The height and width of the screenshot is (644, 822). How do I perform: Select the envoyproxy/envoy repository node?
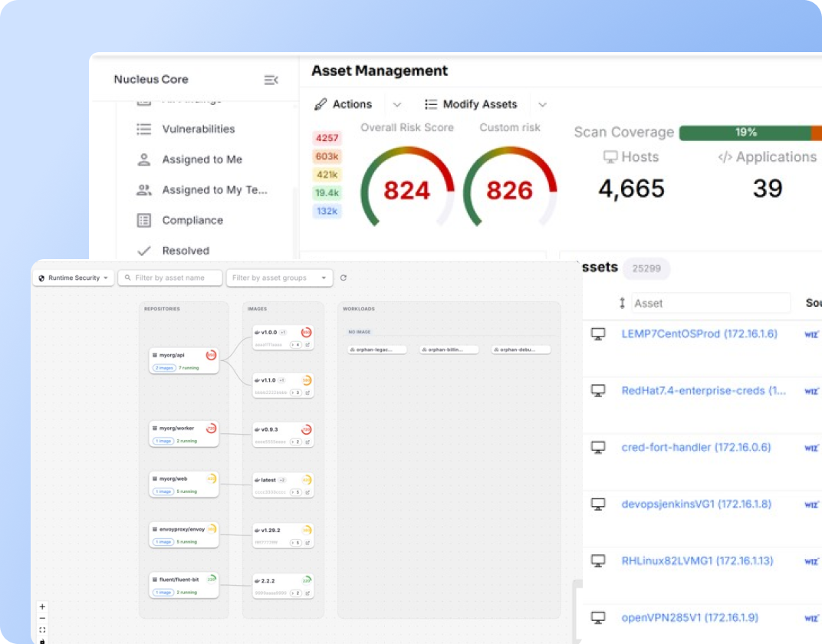184,534
